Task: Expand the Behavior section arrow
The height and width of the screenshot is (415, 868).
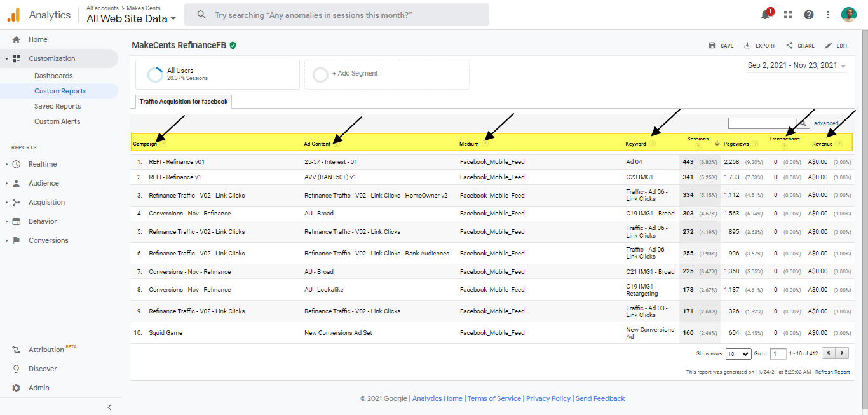Action: pyautogui.click(x=6, y=221)
